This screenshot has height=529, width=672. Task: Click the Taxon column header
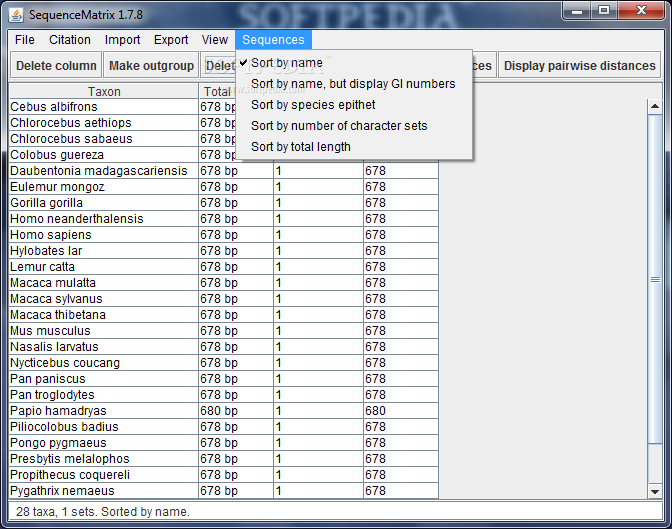click(x=104, y=91)
